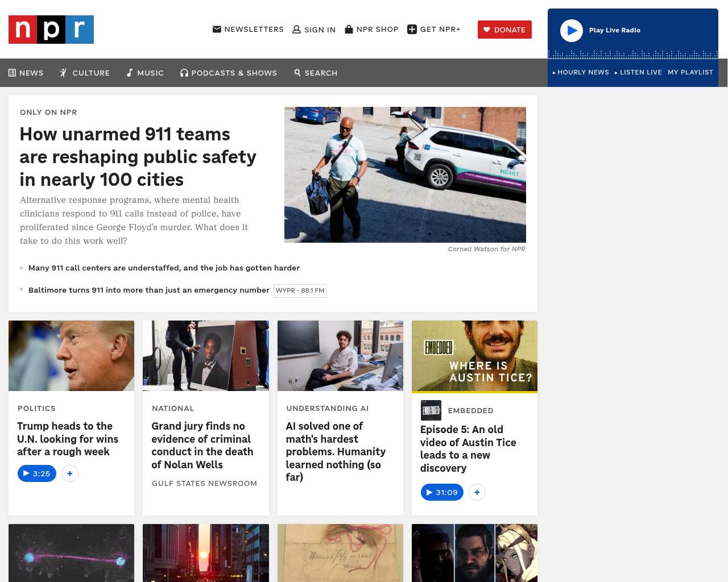Screen dimensions: 728x582
Task: Open the News menu
Action: [26, 73]
